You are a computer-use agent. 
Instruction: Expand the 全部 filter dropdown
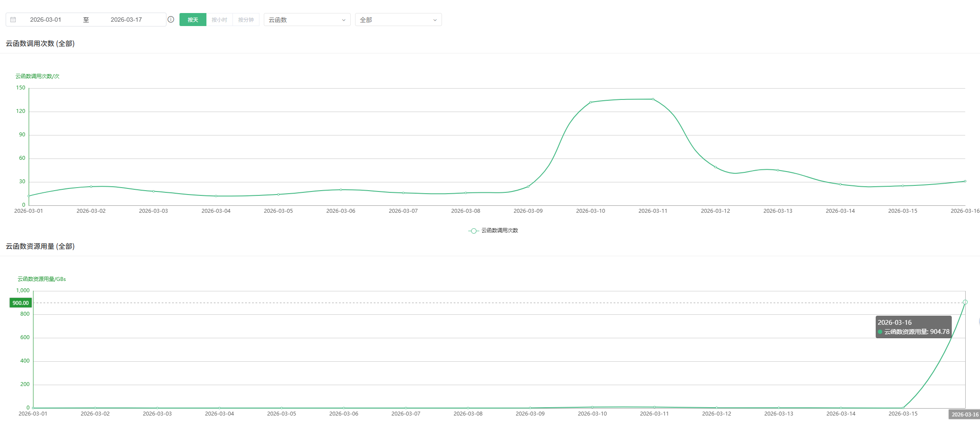tap(398, 20)
